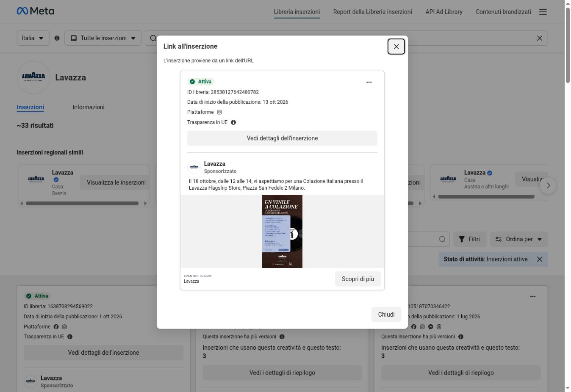Click the magnifier icon beside the Filtri button

(442, 239)
